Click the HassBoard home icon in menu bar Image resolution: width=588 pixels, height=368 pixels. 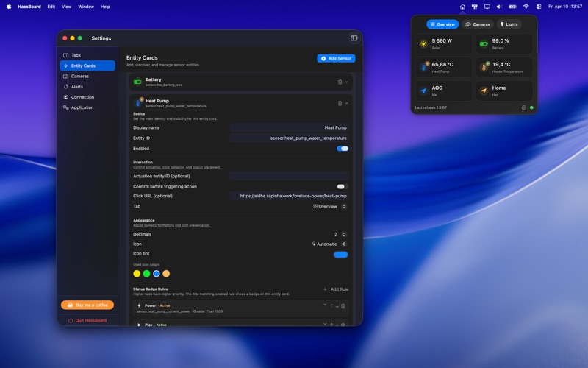tap(462, 7)
